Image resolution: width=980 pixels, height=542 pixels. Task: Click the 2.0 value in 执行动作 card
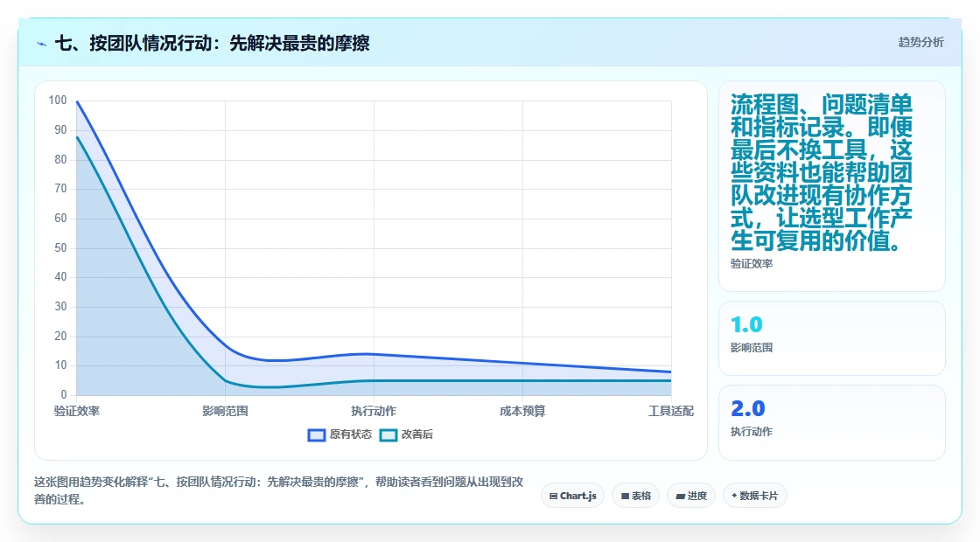[x=747, y=408]
